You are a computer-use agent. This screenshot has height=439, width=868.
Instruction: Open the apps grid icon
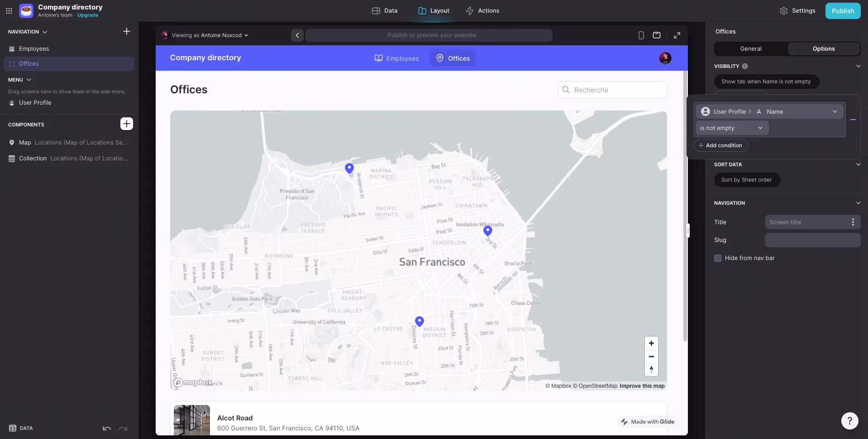[x=9, y=11]
